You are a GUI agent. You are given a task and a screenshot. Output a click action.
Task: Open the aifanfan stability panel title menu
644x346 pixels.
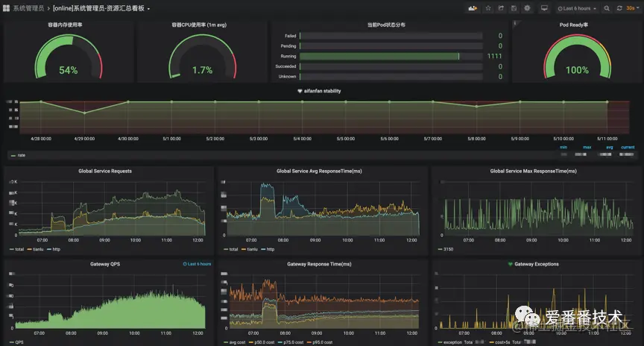tap(323, 91)
